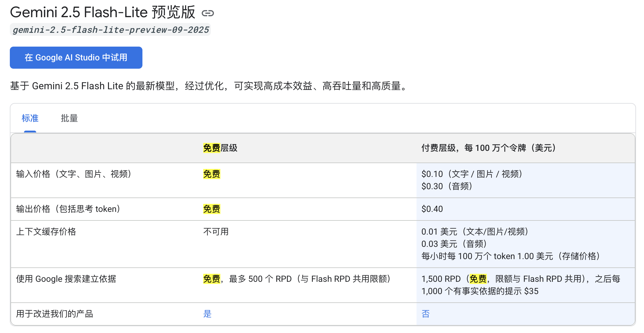Viewport: 644px width, 333px height.
Task: Select the 使用 Google 搜索建立依据 row label
Action: coord(66,279)
